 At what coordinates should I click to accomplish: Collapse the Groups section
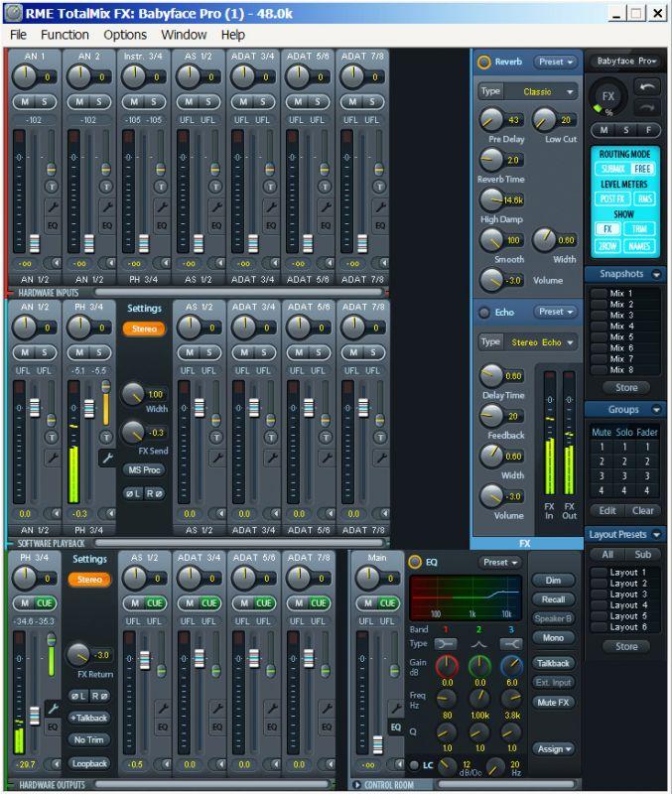656,410
